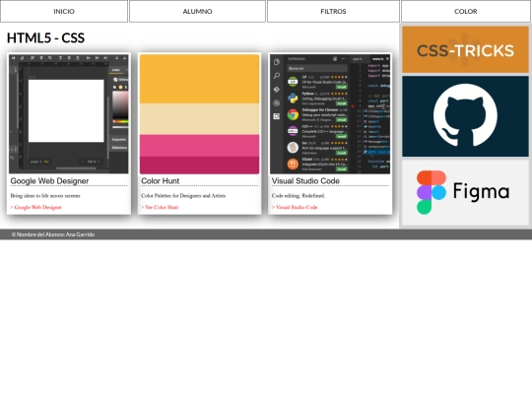The width and height of the screenshot is (532, 399).
Task: Pick the cream stripe in Color Hunt palette
Action: pos(199,119)
